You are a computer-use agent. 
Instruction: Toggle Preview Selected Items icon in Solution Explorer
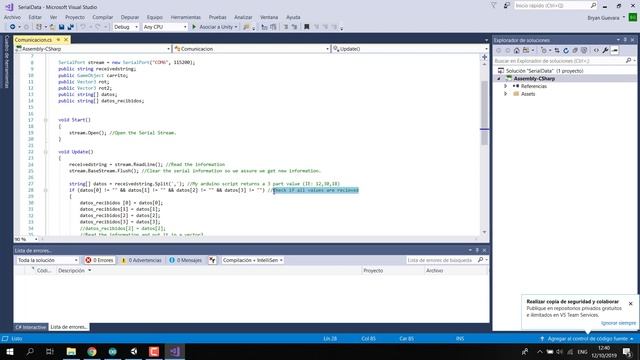615,50
